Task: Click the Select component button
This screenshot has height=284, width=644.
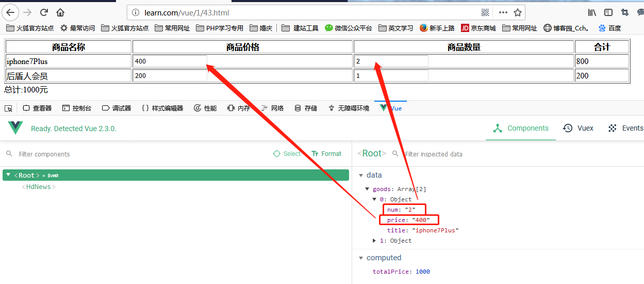Action: pyautogui.click(x=286, y=154)
